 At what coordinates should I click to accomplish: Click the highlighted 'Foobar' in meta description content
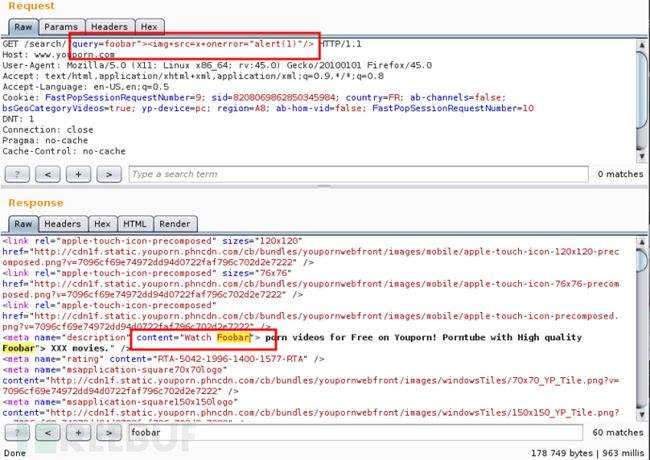234,338
